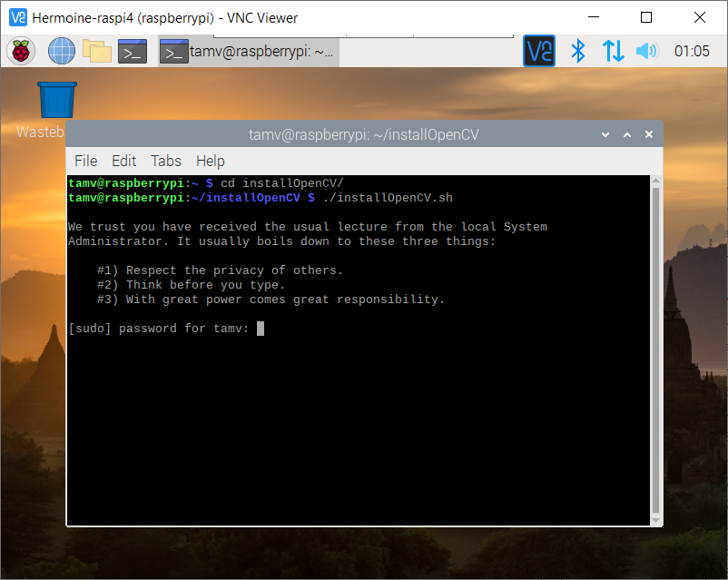
Task: Open the network up/down arrows tray icon
Action: tap(613, 51)
